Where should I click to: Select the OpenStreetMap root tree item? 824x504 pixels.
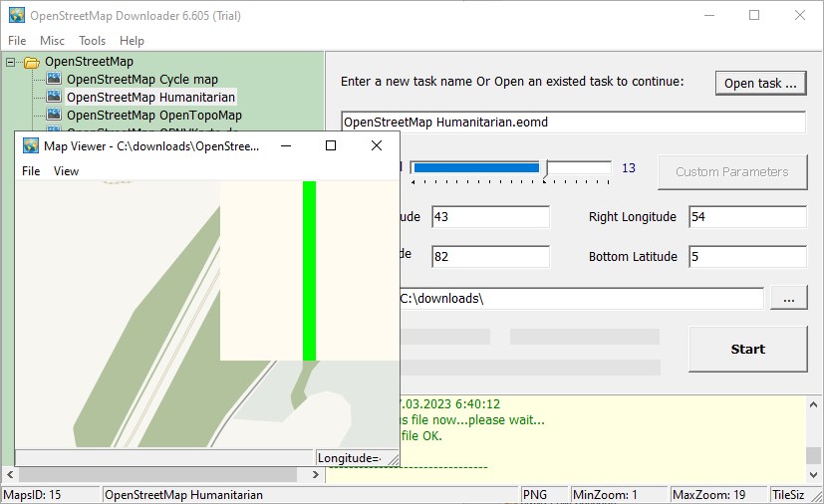(x=89, y=62)
